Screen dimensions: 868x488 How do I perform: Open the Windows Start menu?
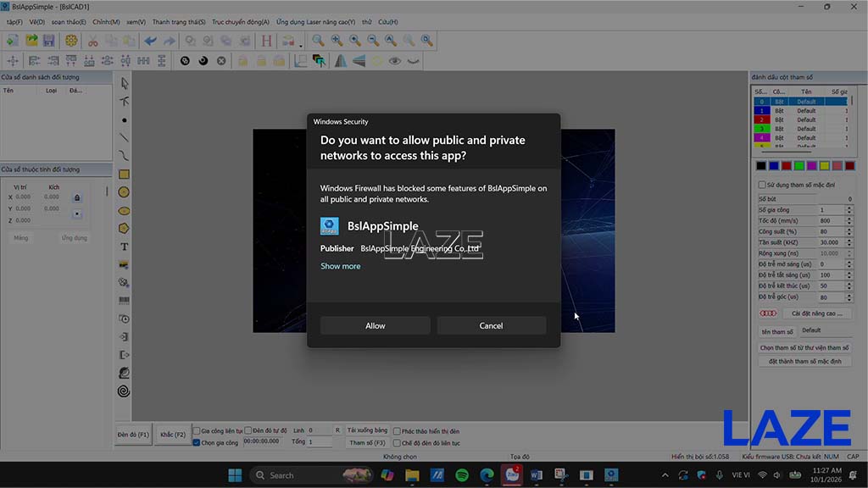pos(235,475)
